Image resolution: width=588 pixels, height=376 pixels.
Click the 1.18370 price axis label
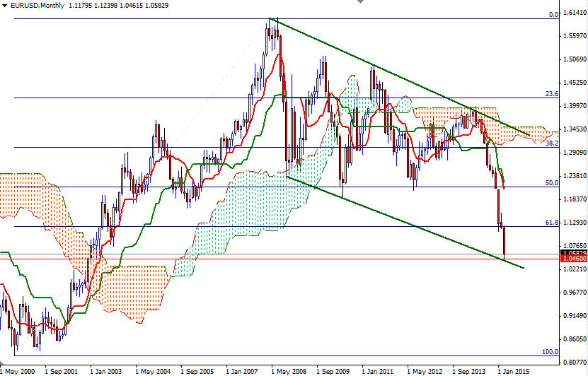575,199
